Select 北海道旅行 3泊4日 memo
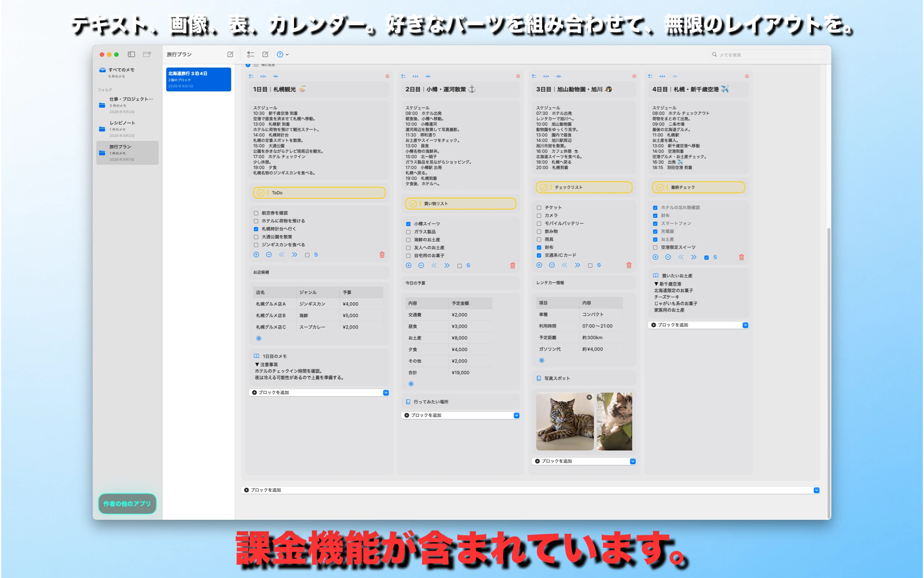 [199, 79]
